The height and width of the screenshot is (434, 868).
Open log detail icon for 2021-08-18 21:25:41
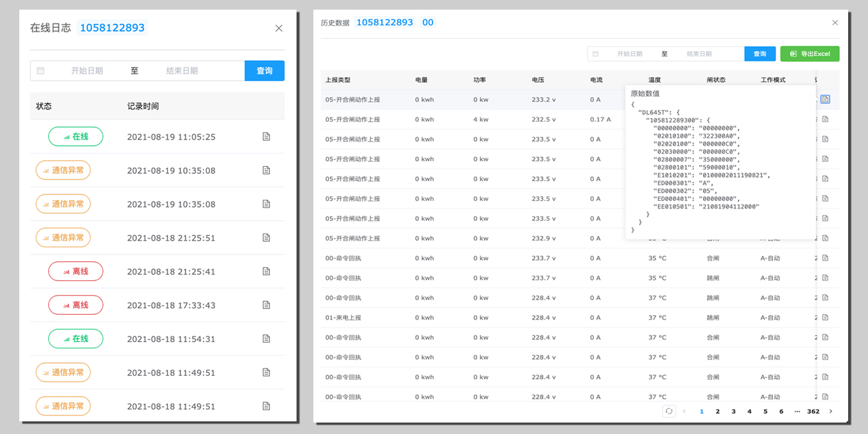pos(266,271)
